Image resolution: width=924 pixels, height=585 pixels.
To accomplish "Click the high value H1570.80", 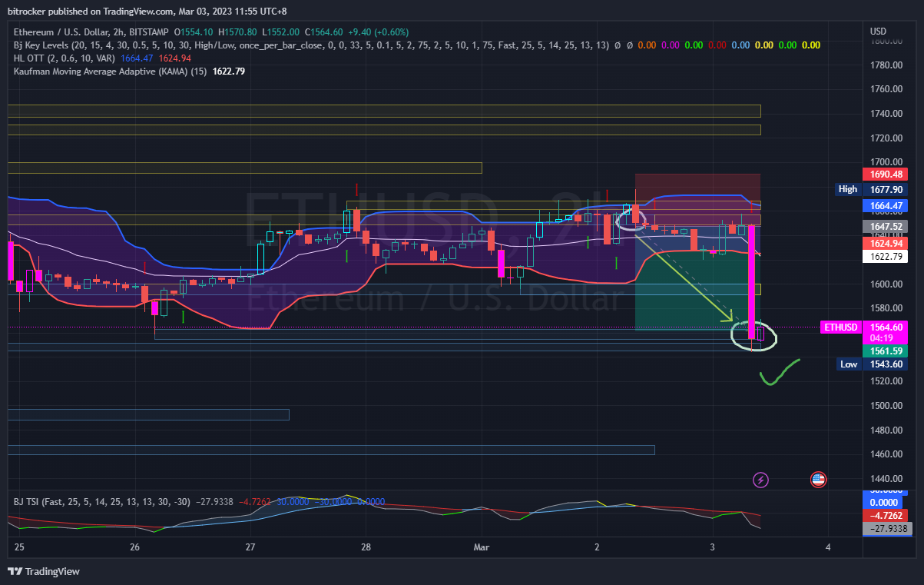I will point(237,32).
